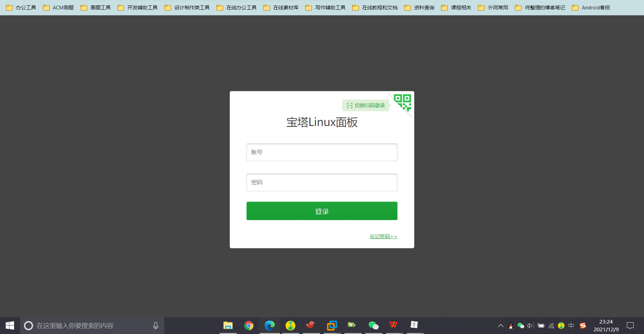Click the WeChat tray icon
Viewport: 644px width, 334px height.
tap(521, 326)
